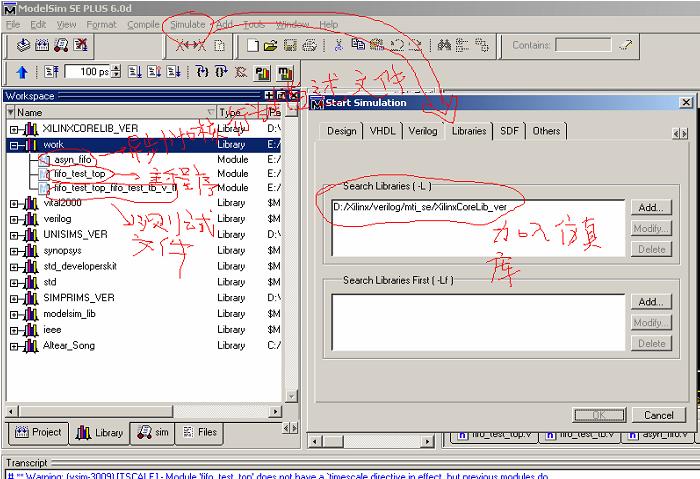Viewport: 700px width, 479px height.
Task: Click the Simulate toolbar icon
Action: tap(61, 45)
